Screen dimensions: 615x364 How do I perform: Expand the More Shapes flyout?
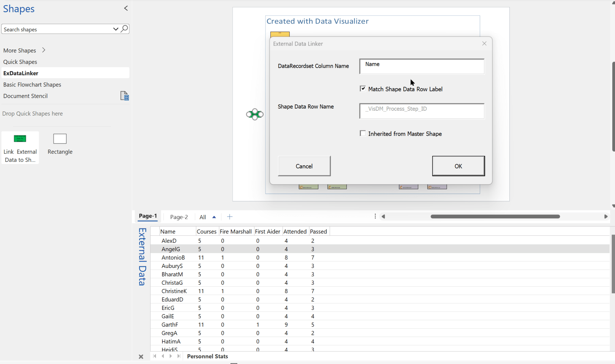[44, 50]
